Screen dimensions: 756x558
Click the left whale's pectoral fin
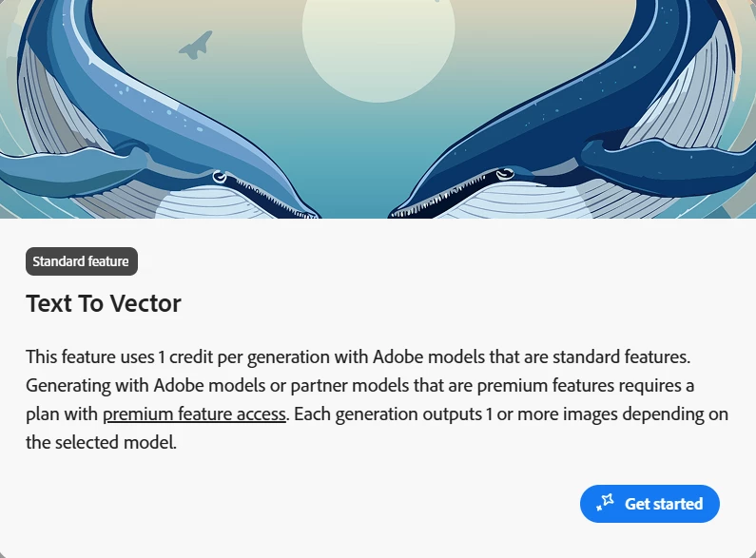pyautogui.click(x=72, y=168)
